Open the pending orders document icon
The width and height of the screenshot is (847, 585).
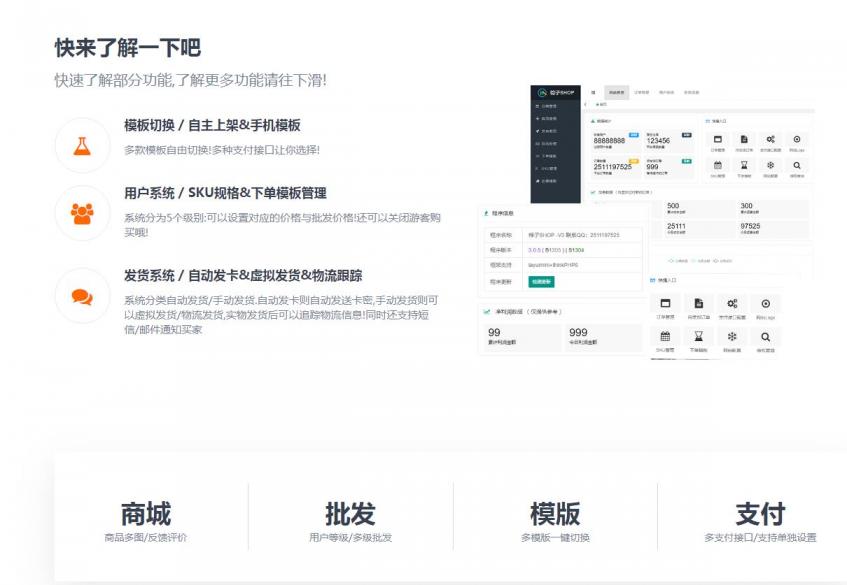pyautogui.click(x=699, y=302)
